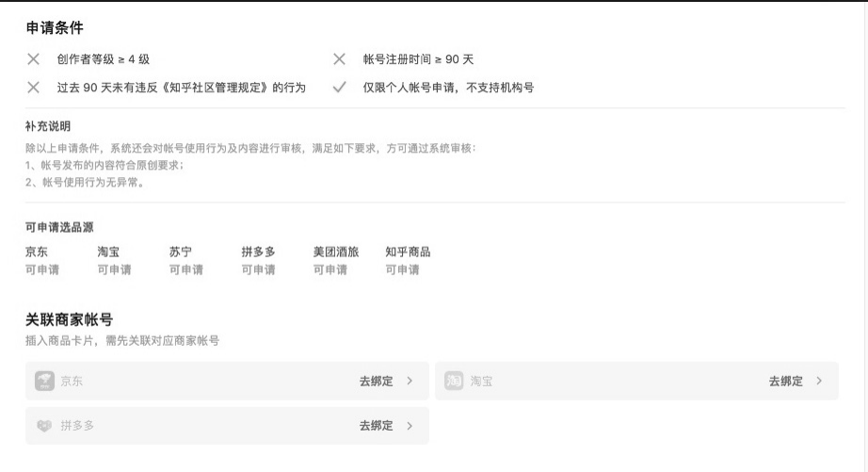
Task: Select the 京东 product source label
Action: point(37,252)
